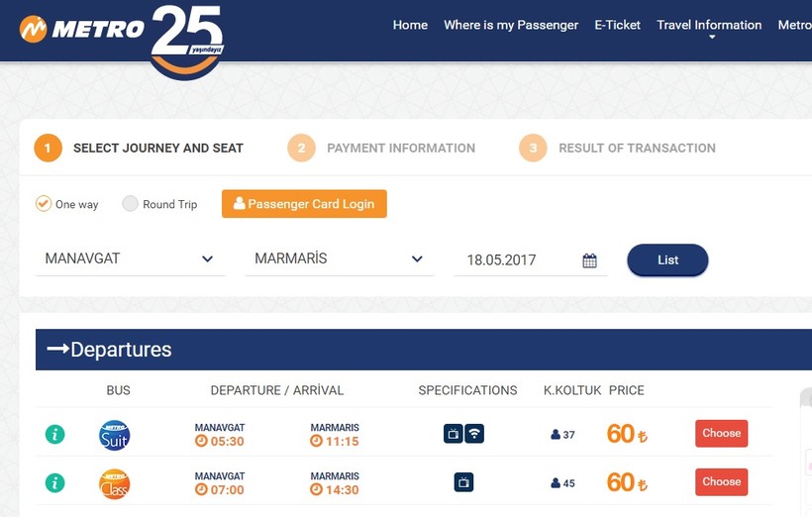Viewport: 812px width, 517px height.
Task: Open the MANAVGAT origin dropdown
Action: [x=130, y=258]
